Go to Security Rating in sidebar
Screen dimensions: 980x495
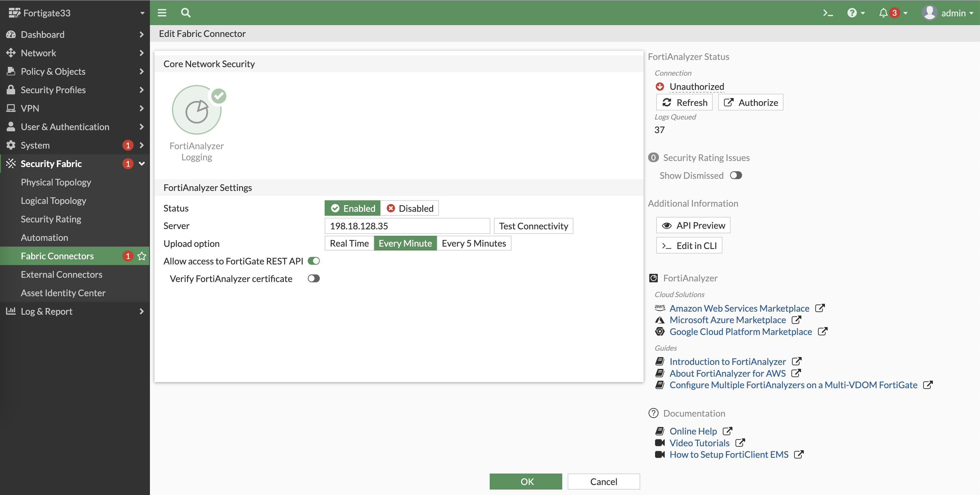click(51, 219)
